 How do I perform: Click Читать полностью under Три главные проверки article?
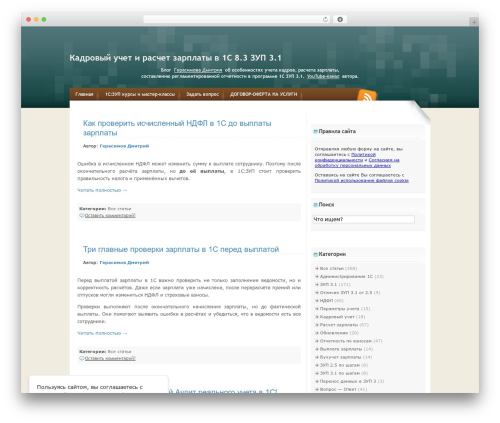point(102,333)
